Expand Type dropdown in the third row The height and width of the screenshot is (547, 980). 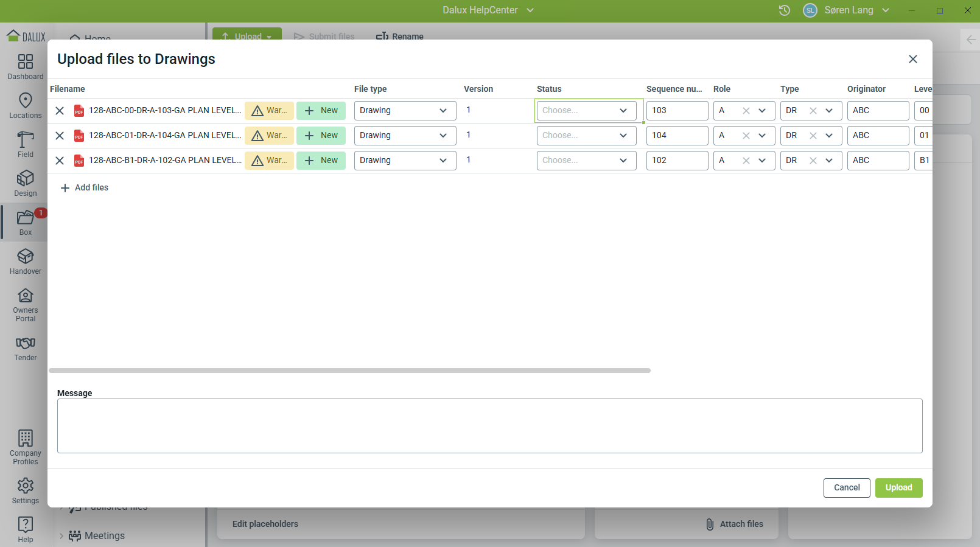(x=829, y=161)
